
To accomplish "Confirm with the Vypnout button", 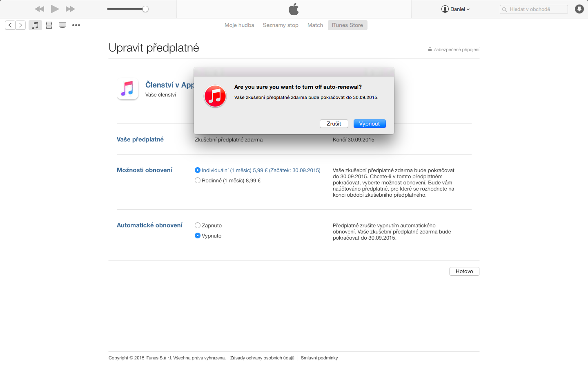I will 370,123.
